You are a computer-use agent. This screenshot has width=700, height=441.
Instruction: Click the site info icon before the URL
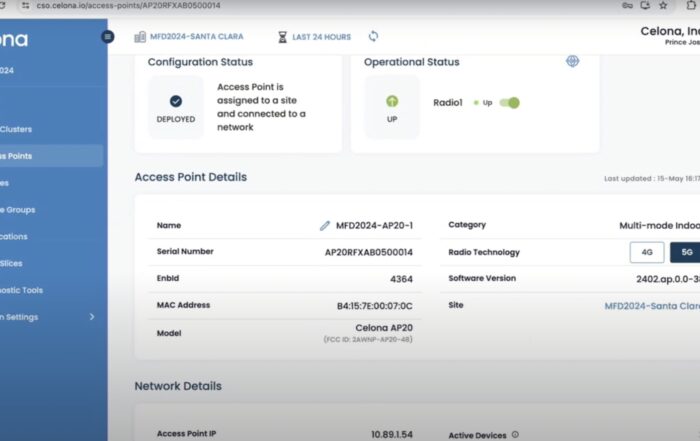pyautogui.click(x=25, y=5)
